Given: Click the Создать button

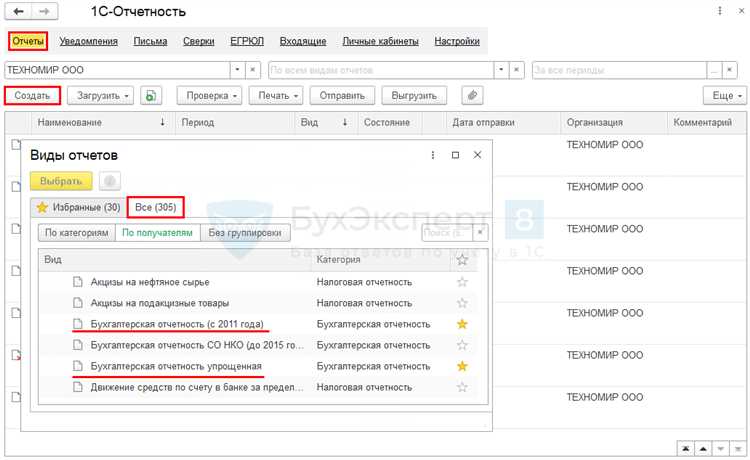Looking at the screenshot, I should tap(33, 96).
